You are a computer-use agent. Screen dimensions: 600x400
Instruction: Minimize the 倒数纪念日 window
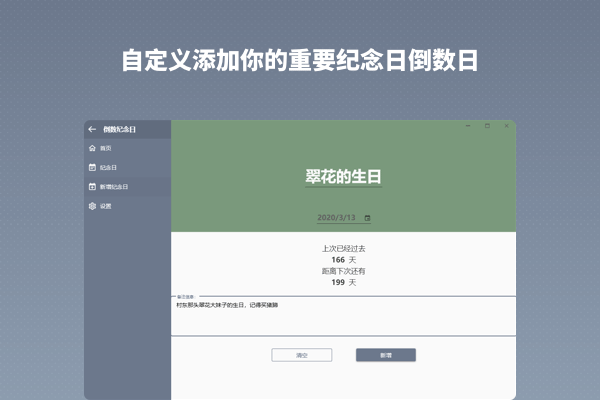(x=467, y=126)
